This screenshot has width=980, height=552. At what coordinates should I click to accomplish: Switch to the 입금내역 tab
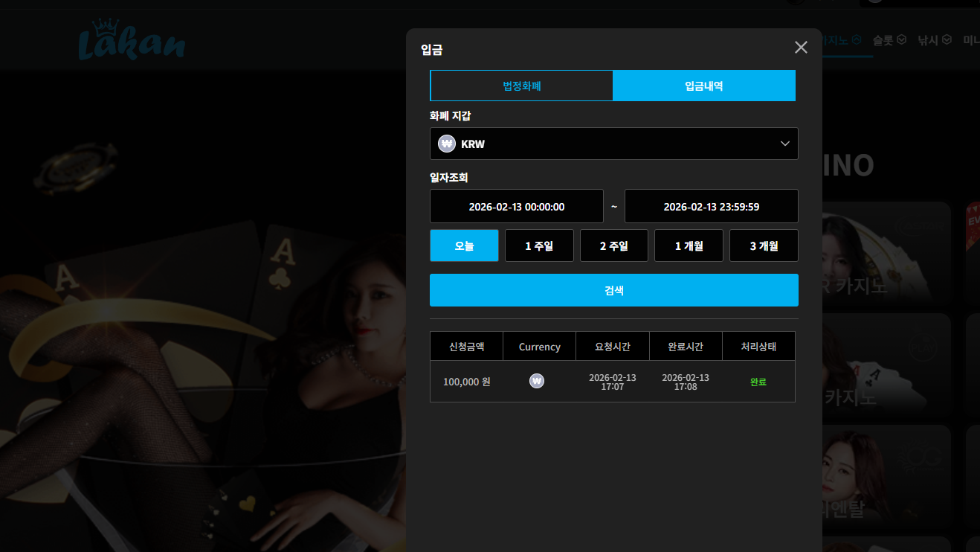click(704, 86)
